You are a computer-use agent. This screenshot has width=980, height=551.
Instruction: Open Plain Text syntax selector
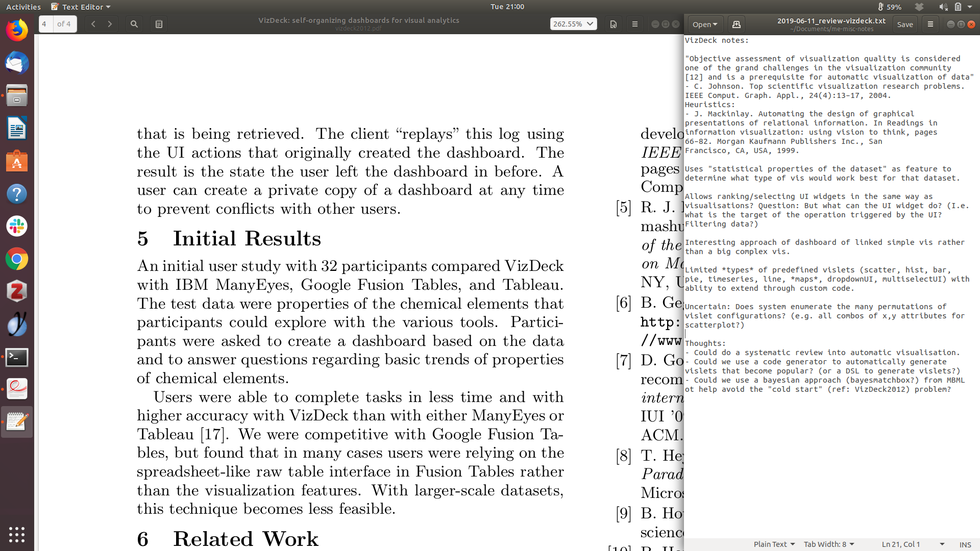pyautogui.click(x=774, y=544)
